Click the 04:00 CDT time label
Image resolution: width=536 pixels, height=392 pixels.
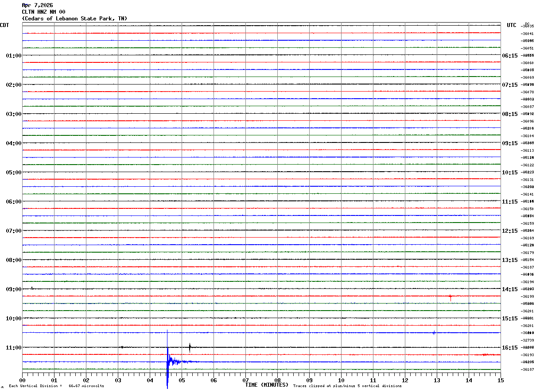click(x=14, y=143)
